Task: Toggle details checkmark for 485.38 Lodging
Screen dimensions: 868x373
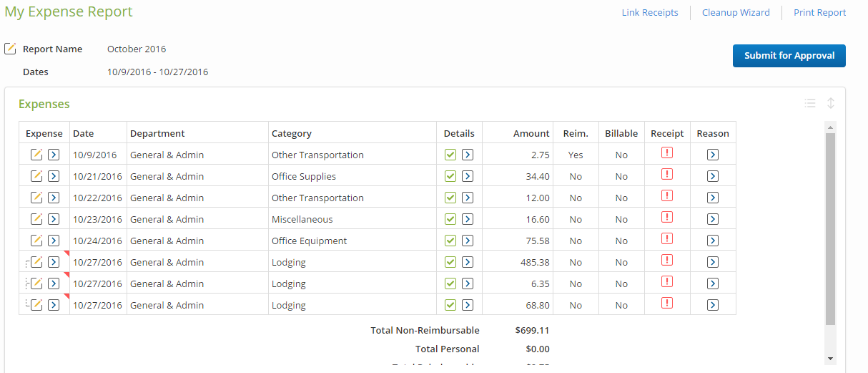Action: tap(450, 262)
